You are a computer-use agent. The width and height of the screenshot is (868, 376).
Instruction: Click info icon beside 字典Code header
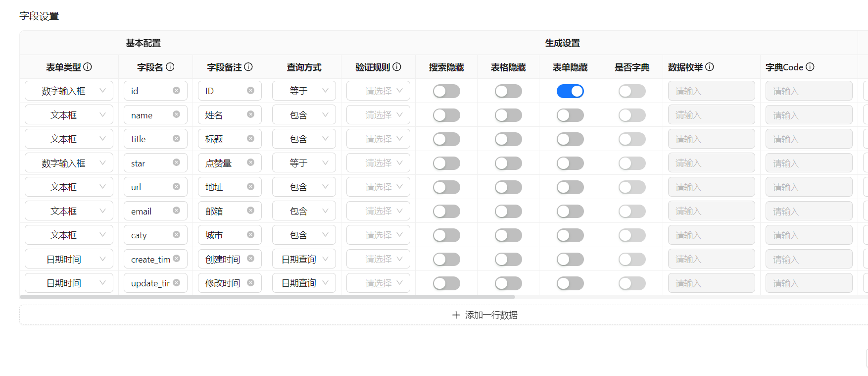(810, 67)
